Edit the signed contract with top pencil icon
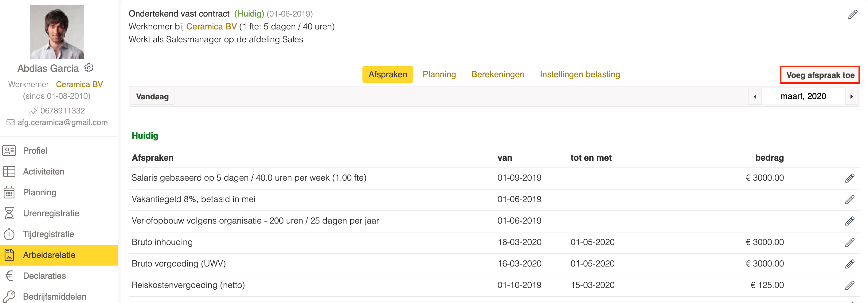 (853, 14)
